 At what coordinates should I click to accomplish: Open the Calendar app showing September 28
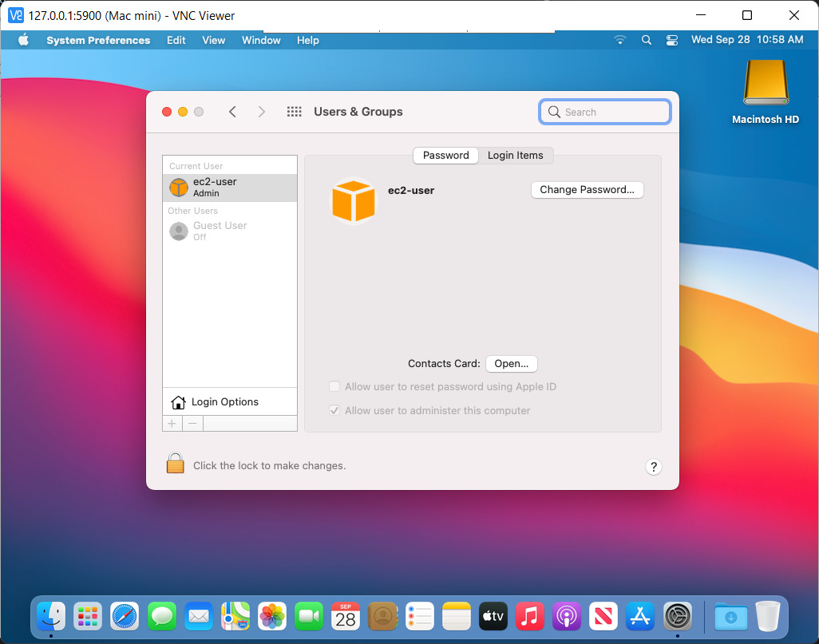click(346, 616)
